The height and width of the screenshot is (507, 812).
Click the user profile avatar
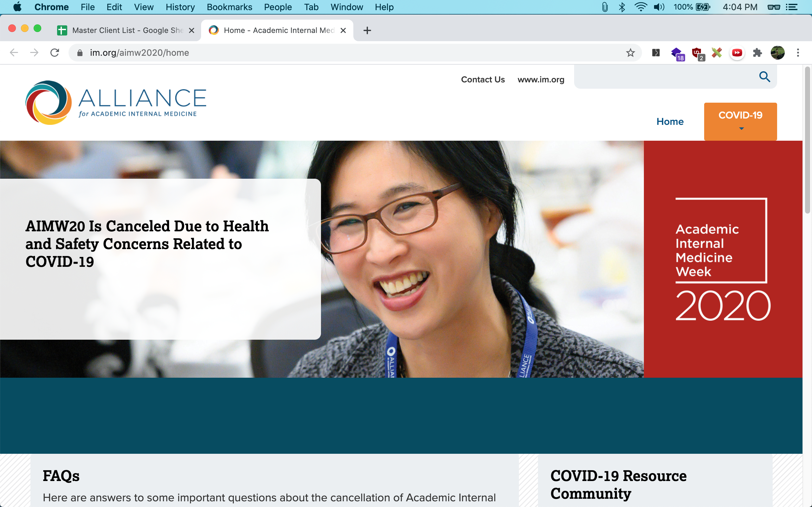coord(777,53)
